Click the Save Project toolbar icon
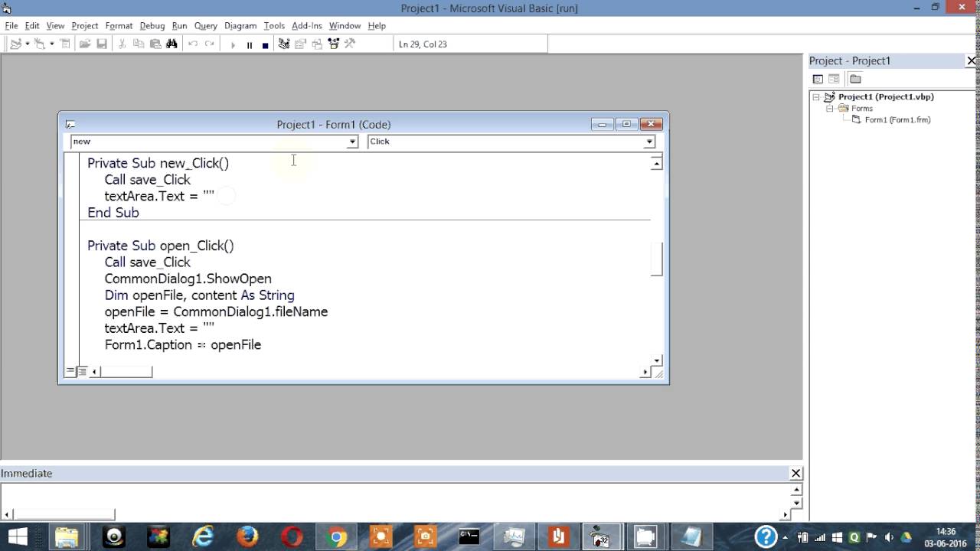This screenshot has height=551, width=980. pos(100,44)
